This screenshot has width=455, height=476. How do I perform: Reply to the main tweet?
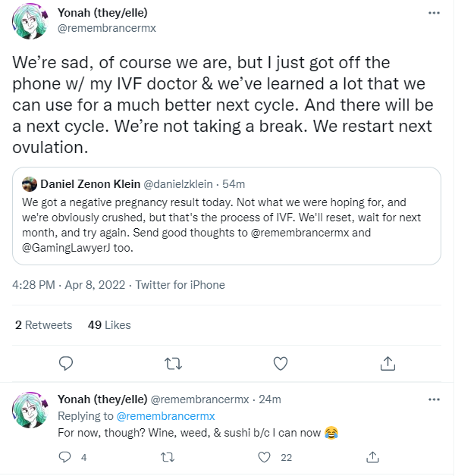coord(66,363)
